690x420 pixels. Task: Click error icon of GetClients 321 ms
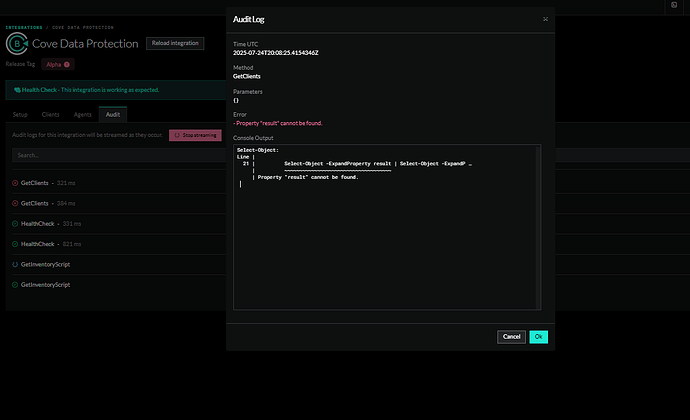[15, 183]
